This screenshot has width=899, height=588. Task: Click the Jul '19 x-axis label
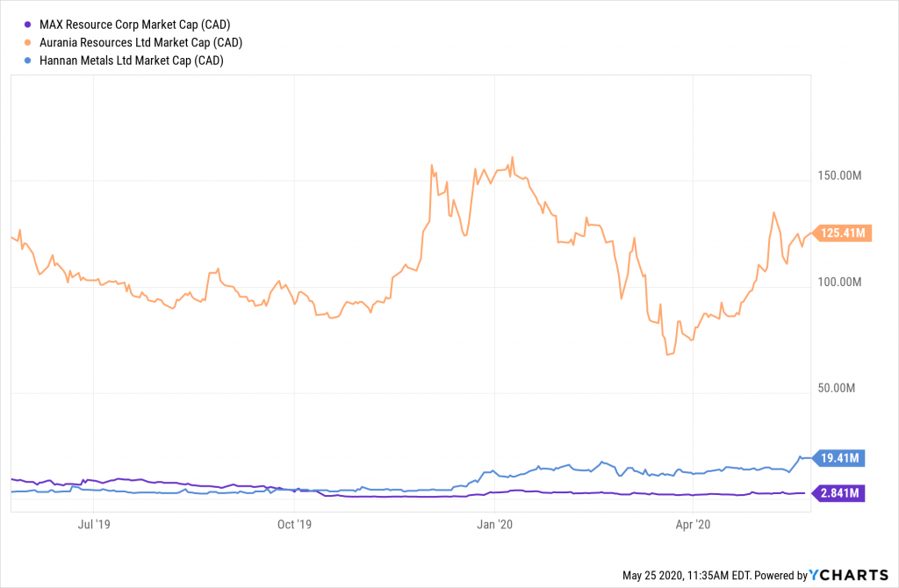tap(95, 525)
